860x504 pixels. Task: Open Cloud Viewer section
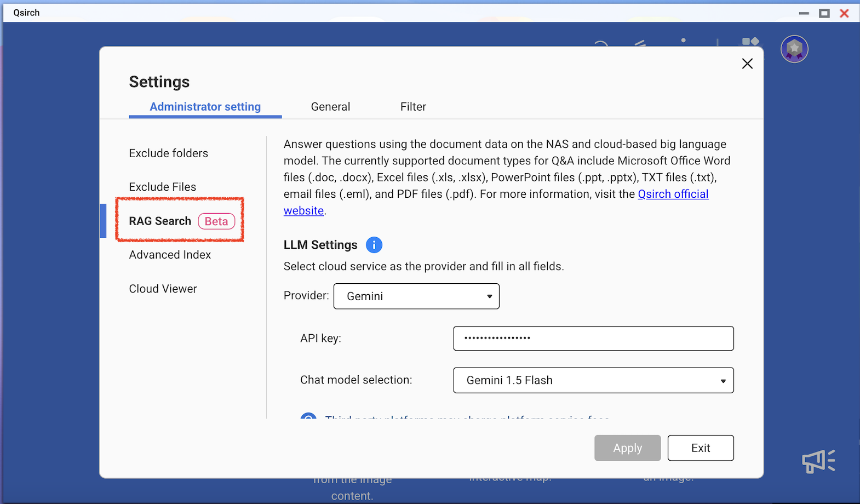[163, 289]
